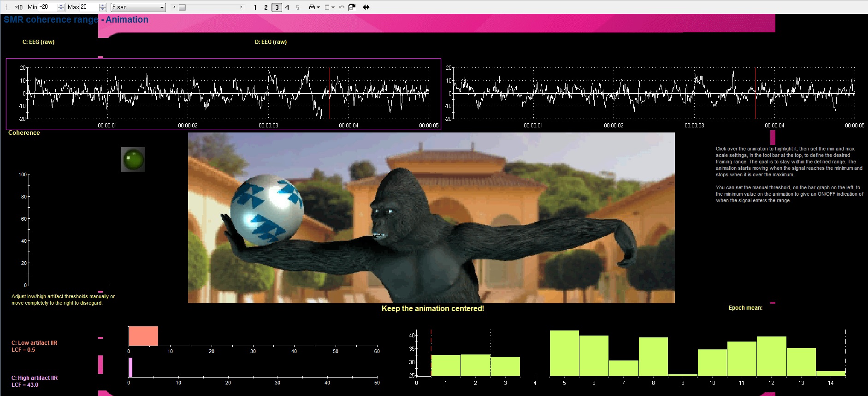Switch to screen 4
The image size is (868, 396).
[x=287, y=7]
